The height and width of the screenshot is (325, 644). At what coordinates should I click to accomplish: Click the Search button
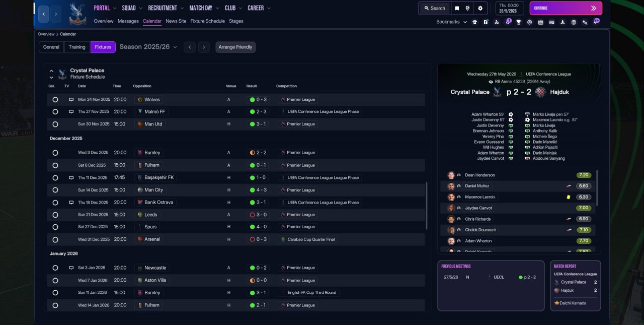coord(435,8)
